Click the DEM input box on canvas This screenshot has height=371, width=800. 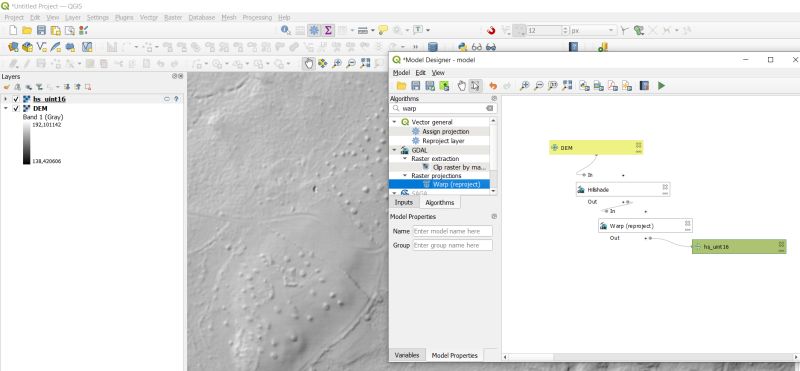pos(596,147)
